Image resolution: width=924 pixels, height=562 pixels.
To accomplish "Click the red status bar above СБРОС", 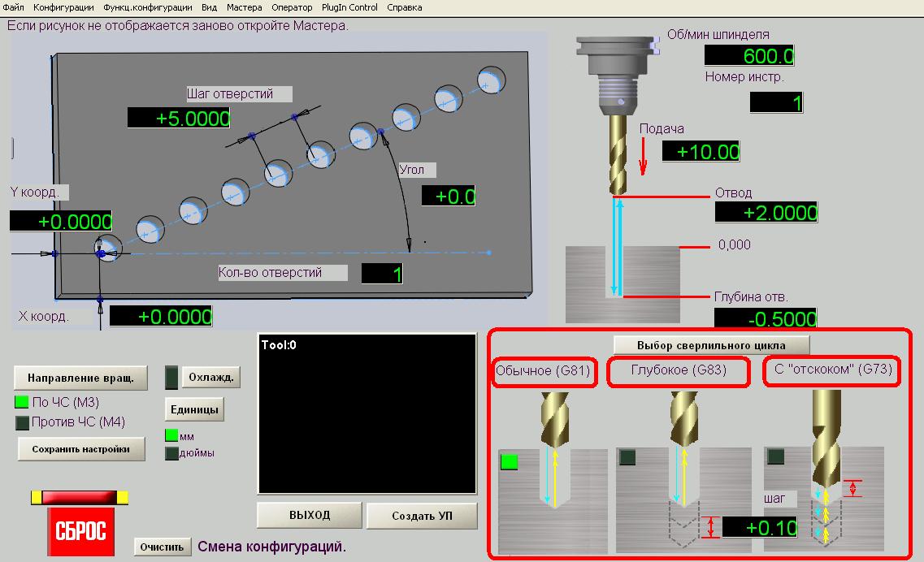I will coord(80,498).
